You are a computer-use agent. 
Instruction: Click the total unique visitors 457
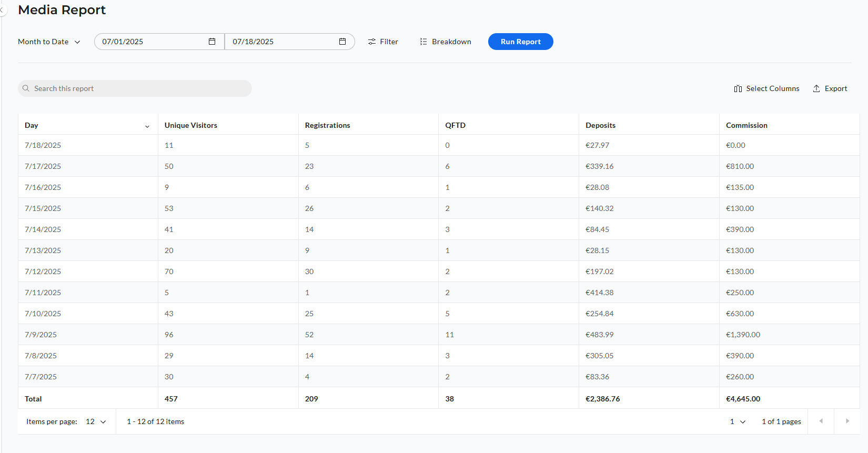click(171, 399)
